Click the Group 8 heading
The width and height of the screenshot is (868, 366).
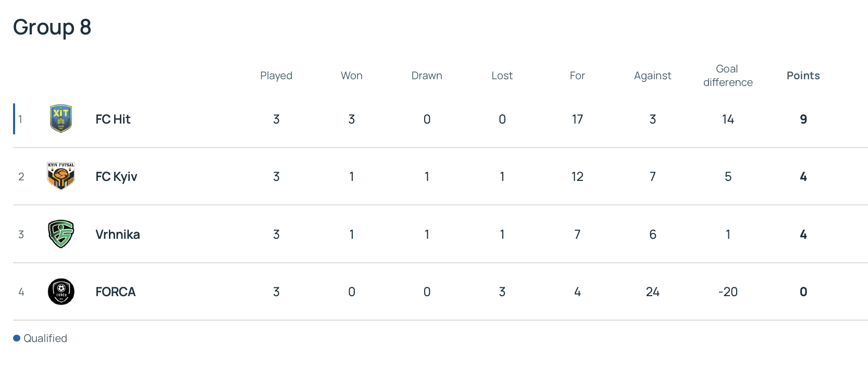point(52,27)
